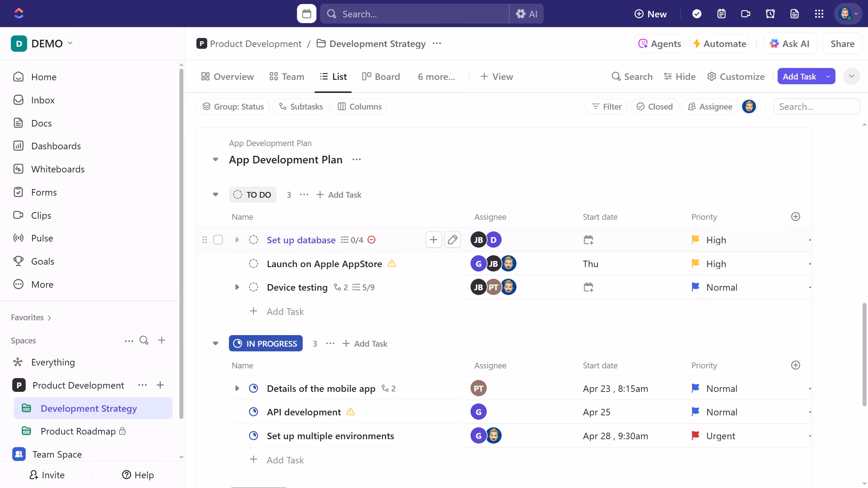The width and height of the screenshot is (868, 488).
Task: Add subtask to Set up database
Action: 434,240
